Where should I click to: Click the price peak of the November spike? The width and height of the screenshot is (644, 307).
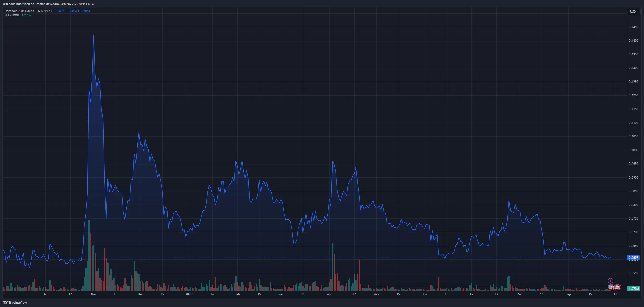(x=94, y=36)
